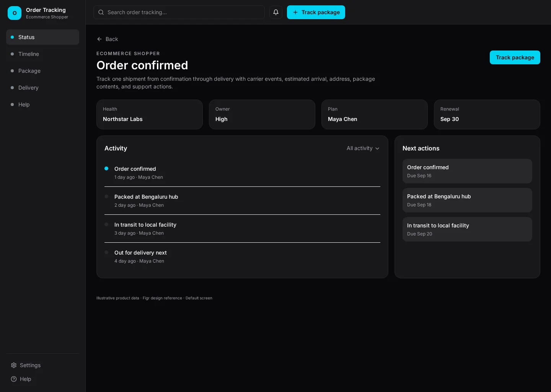The image size is (551, 392).
Task: Select Out for delivery next activity
Action: click(x=242, y=256)
